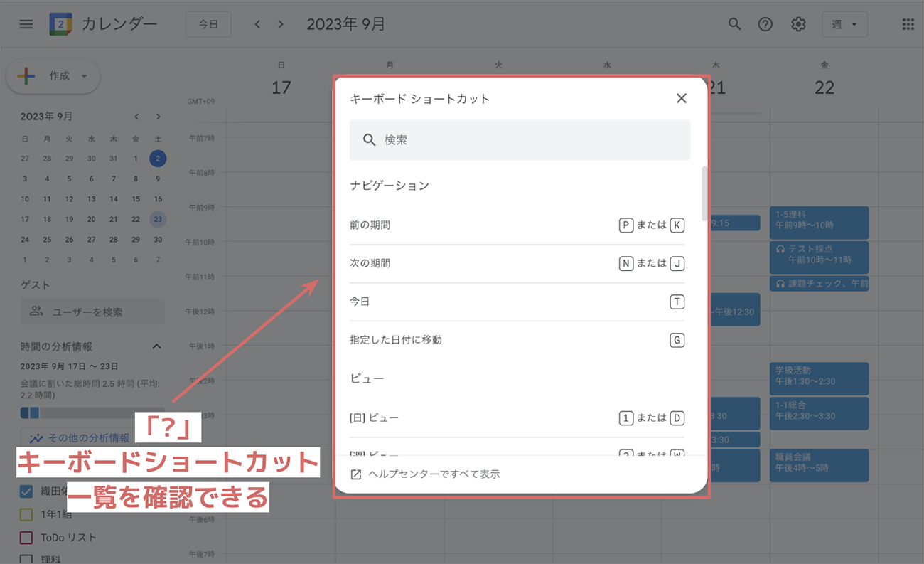Click headphone icon on 課題チェック event

780,284
